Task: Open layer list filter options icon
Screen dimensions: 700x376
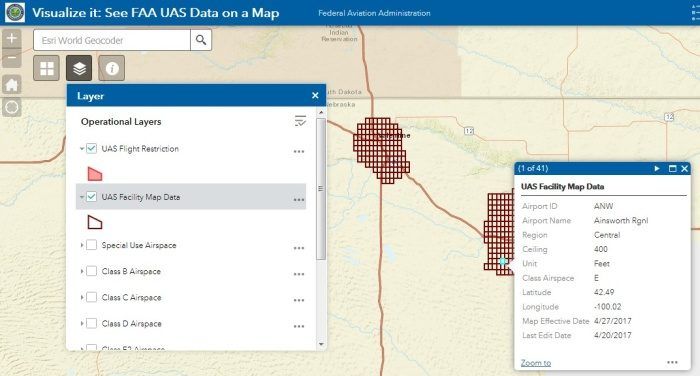Action: pyautogui.click(x=300, y=121)
